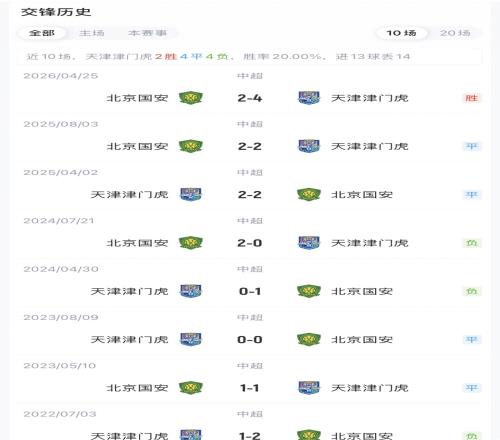Open the 2-0 score from 2024/07/21
Viewport: 500px width, 440px height.
coord(250,243)
